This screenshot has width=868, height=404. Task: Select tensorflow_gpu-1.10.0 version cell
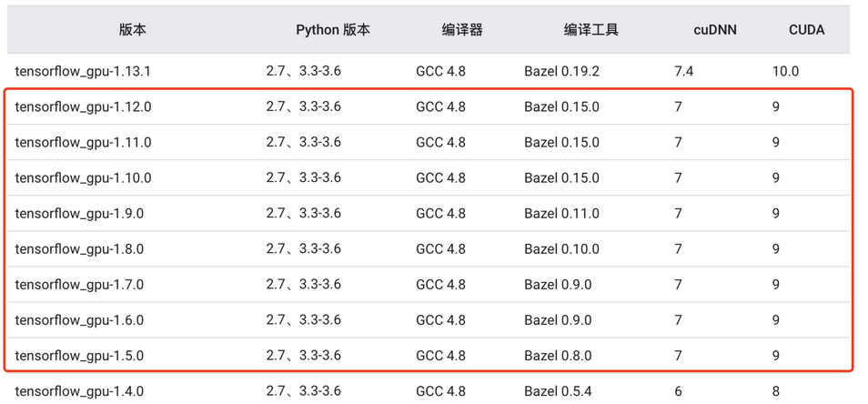pyautogui.click(x=83, y=177)
